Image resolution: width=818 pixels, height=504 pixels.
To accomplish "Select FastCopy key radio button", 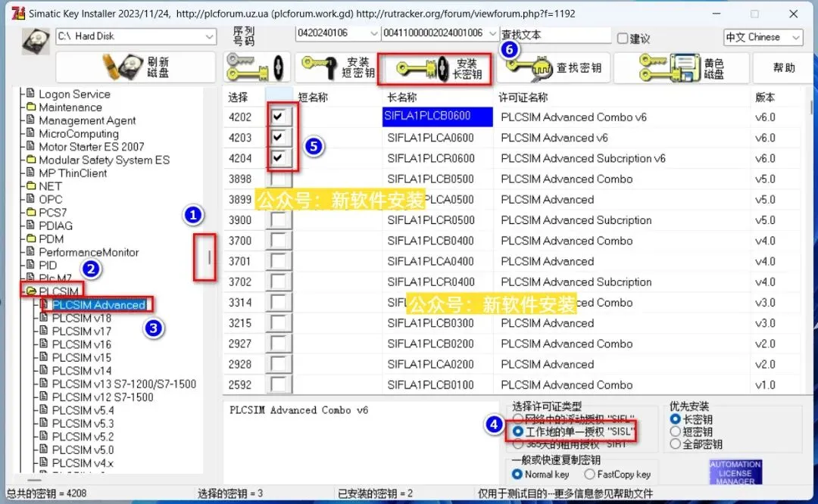I will click(x=589, y=474).
